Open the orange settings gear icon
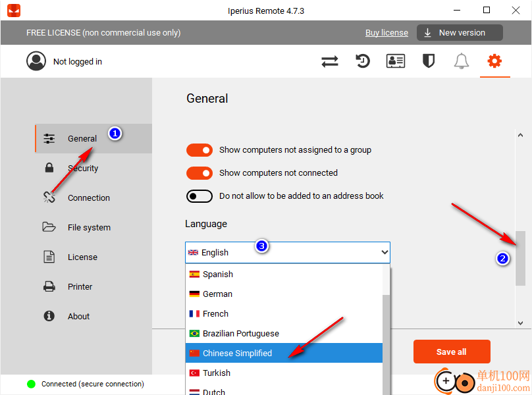This screenshot has height=395, width=532. [x=494, y=61]
